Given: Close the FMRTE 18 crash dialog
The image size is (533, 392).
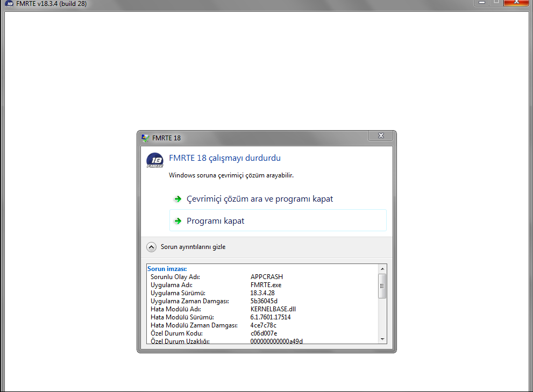Looking at the screenshot, I should [x=381, y=136].
